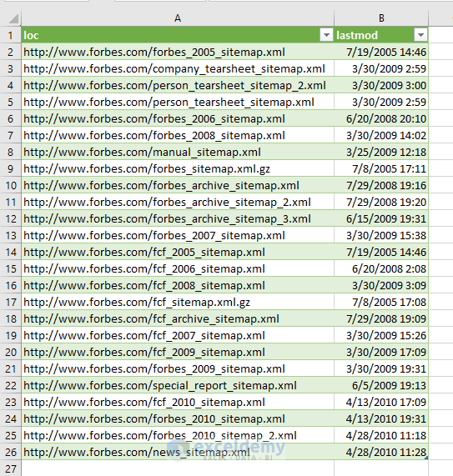Select column B header
The image size is (453, 476).
[381, 18]
